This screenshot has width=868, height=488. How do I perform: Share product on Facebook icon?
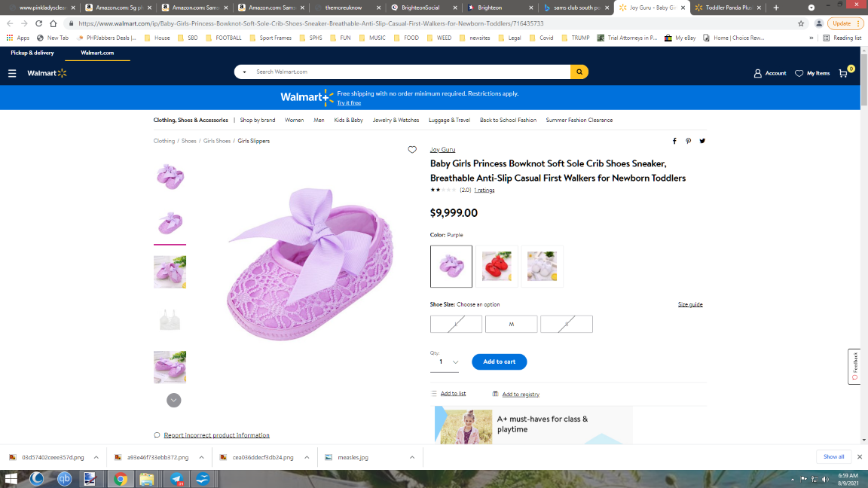674,141
